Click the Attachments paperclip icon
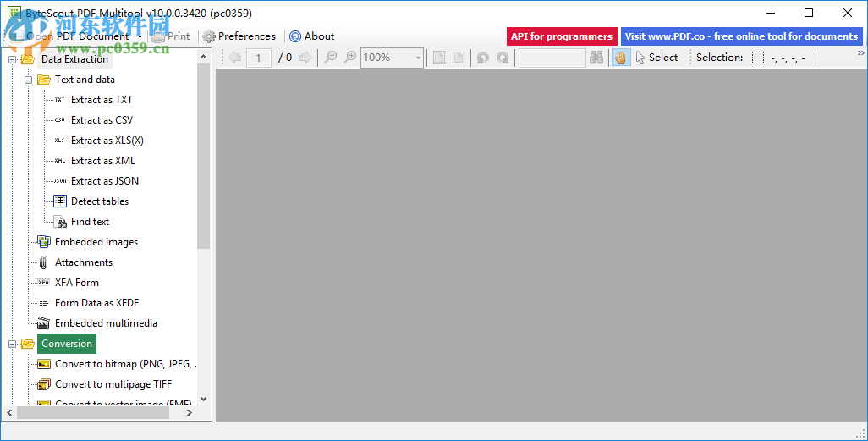868x441 pixels. (44, 262)
